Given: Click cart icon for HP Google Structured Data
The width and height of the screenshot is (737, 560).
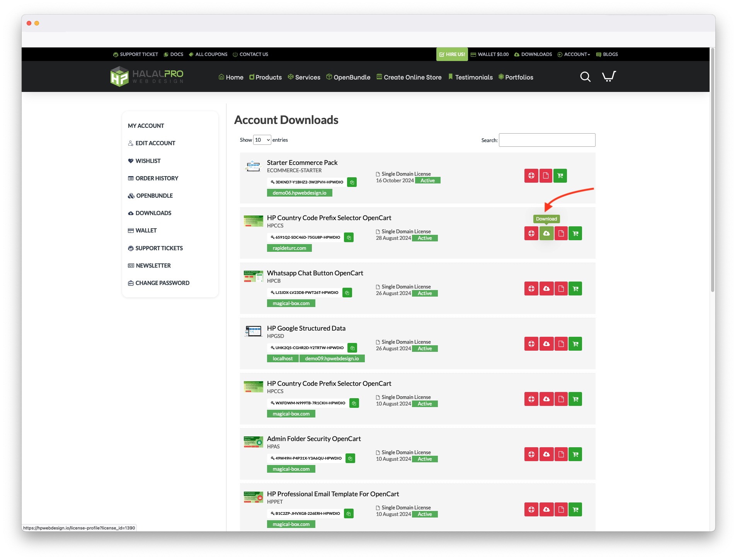Looking at the screenshot, I should [575, 344].
